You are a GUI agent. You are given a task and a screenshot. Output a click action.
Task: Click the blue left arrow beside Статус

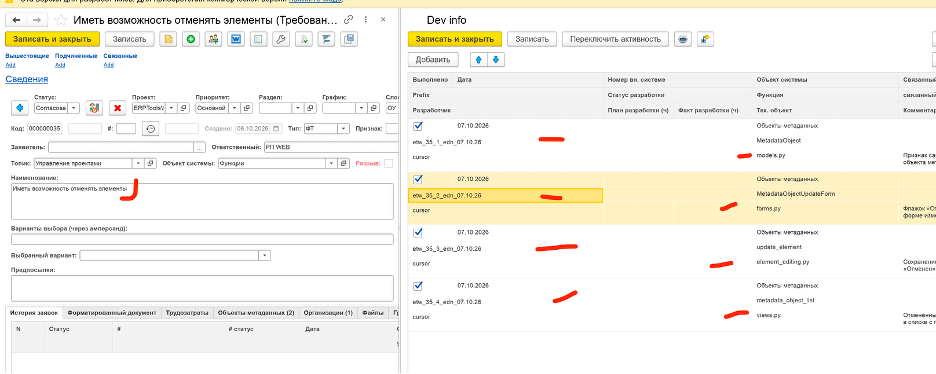click(20, 108)
